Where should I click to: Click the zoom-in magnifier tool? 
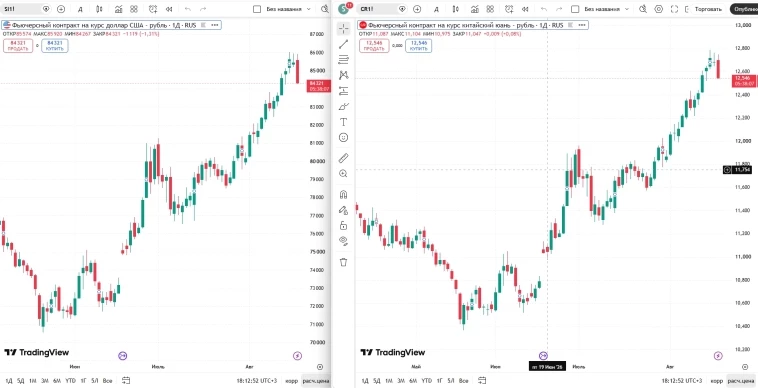click(344, 173)
